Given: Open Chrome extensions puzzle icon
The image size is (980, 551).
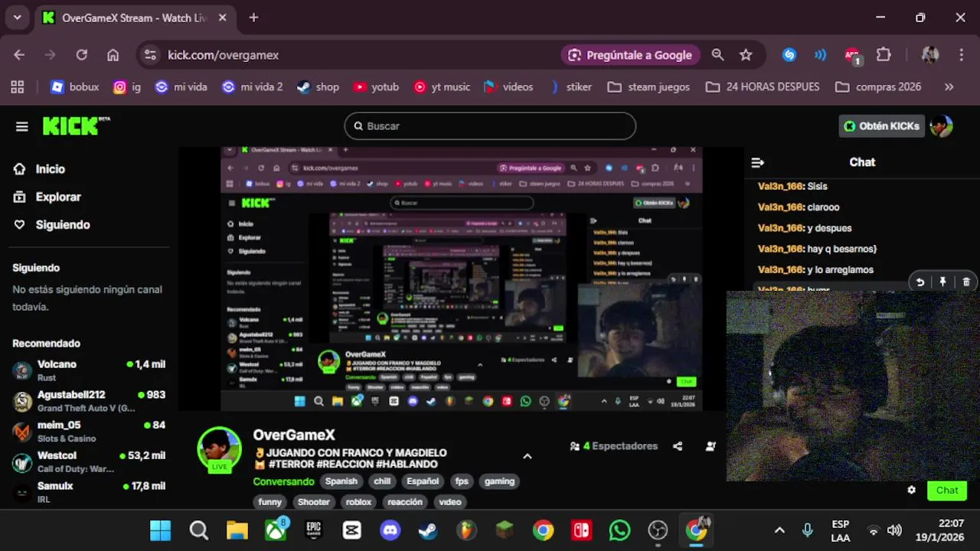Looking at the screenshot, I should click(x=884, y=55).
